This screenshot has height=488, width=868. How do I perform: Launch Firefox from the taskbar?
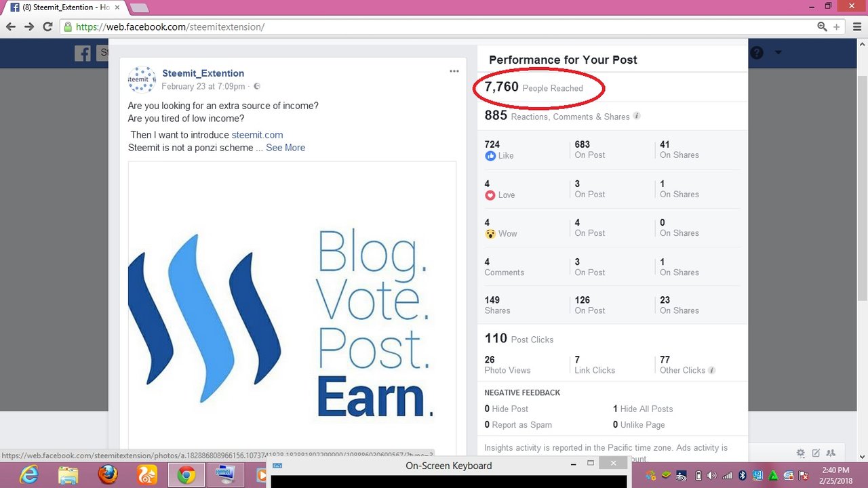coord(107,475)
